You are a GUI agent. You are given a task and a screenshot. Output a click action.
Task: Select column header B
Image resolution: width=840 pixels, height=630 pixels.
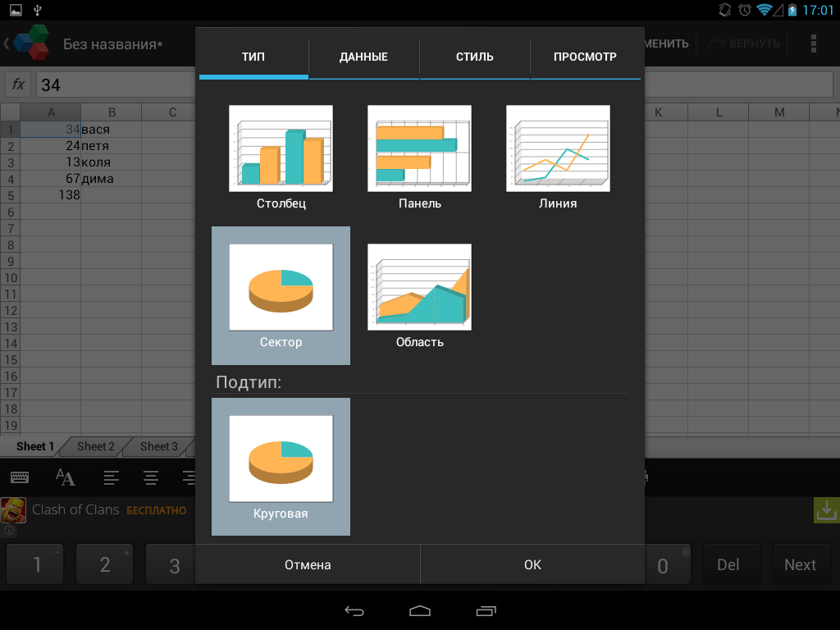[112, 112]
